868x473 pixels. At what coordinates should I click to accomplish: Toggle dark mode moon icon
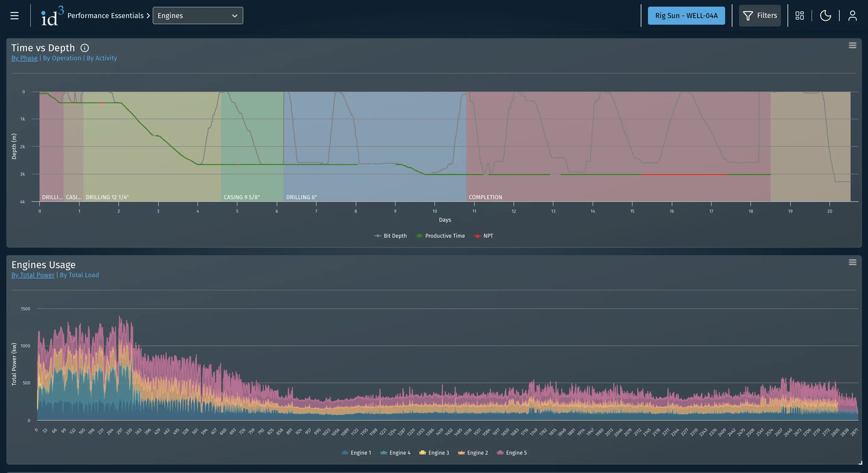click(x=825, y=15)
